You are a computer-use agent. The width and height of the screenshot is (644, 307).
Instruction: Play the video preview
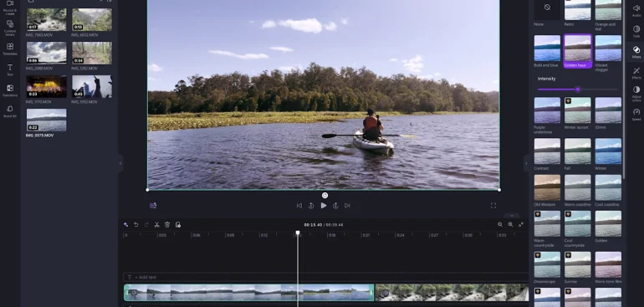pos(324,206)
